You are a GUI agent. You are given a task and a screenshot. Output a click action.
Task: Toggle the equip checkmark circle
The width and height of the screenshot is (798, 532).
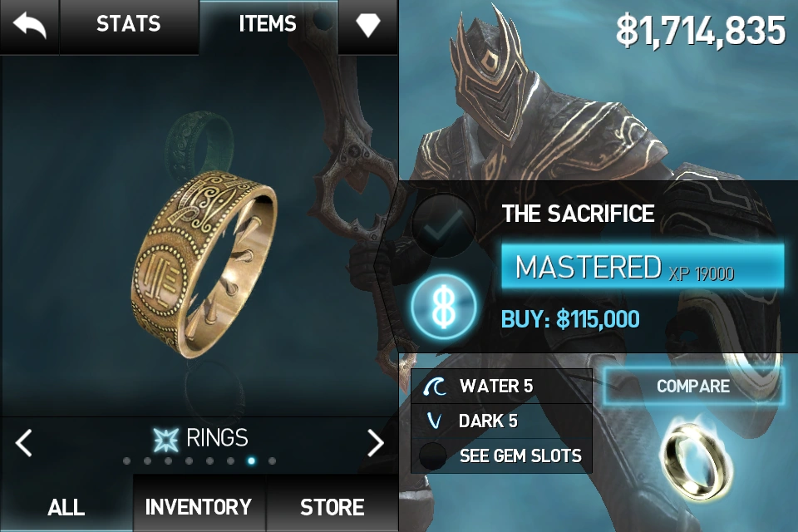tap(443, 225)
